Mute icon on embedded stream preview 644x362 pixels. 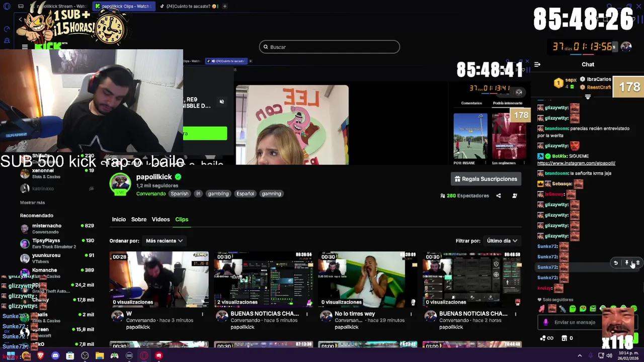(221, 102)
